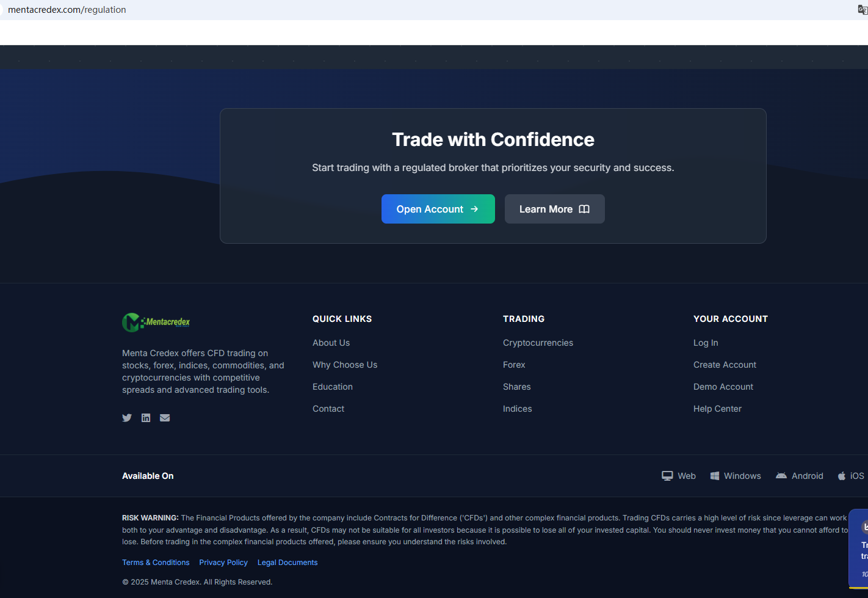Image resolution: width=868 pixels, height=598 pixels.
Task: Click the 'TRADING' column heading
Action: 524,319
